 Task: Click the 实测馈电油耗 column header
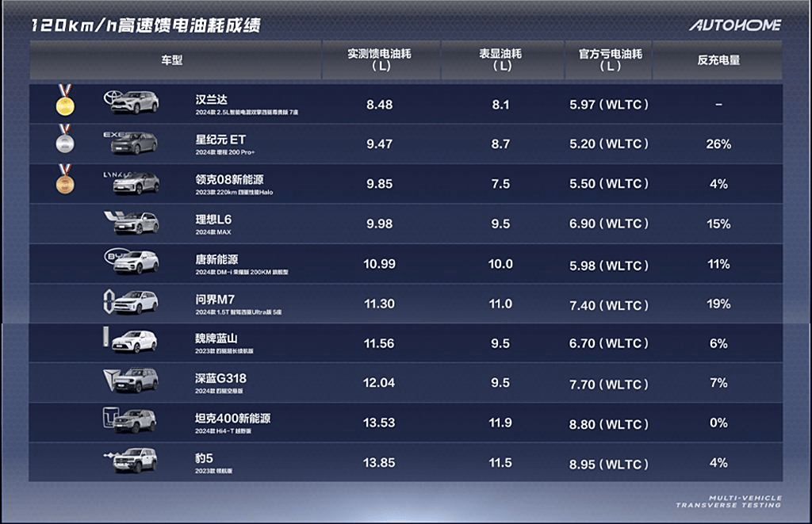point(379,59)
